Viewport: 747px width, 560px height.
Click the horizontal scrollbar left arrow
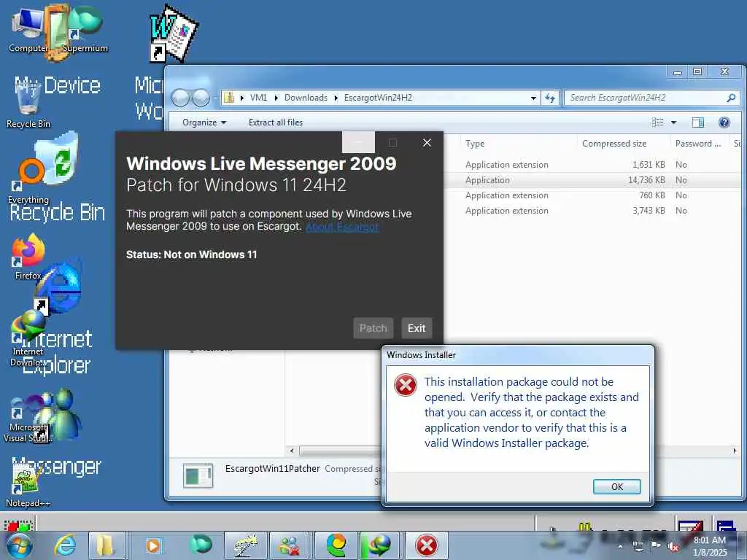click(292, 451)
